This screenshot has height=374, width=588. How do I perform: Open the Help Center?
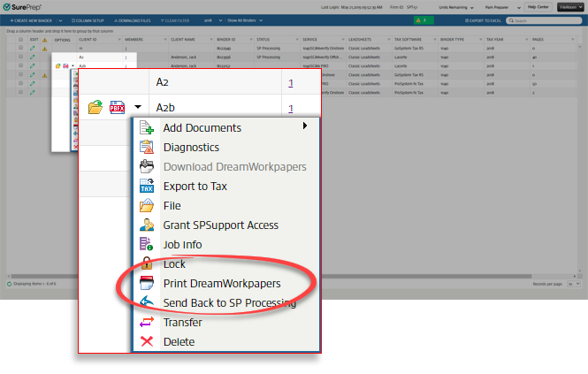(538, 7)
